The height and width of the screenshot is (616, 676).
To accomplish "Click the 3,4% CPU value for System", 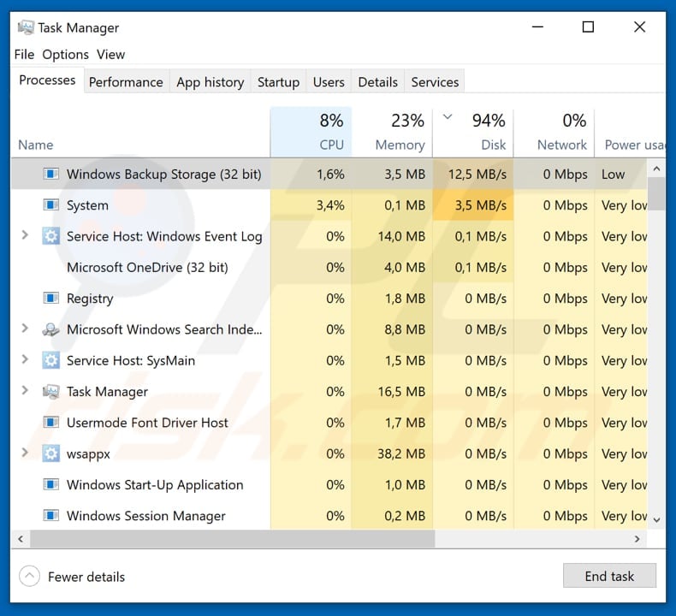I will (x=330, y=205).
